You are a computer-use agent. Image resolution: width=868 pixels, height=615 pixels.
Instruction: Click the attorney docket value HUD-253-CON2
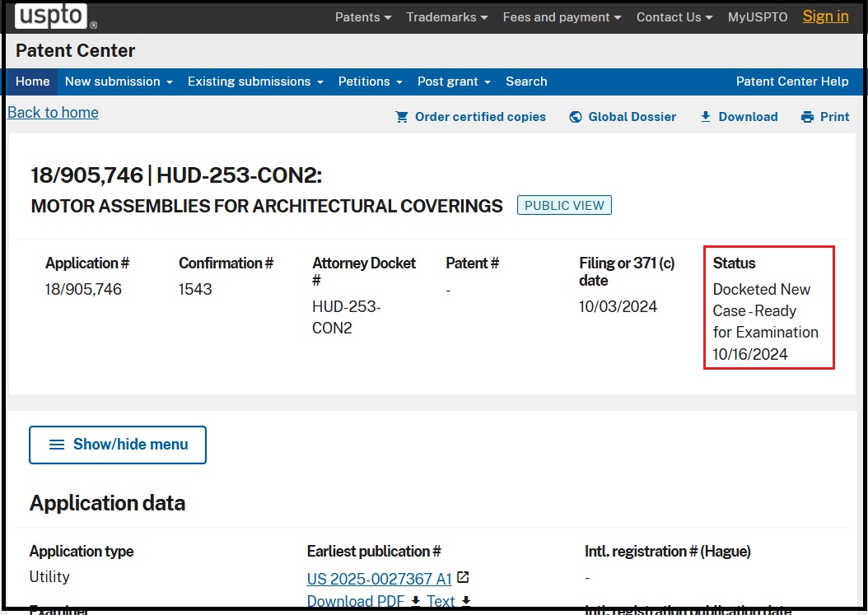[347, 317]
